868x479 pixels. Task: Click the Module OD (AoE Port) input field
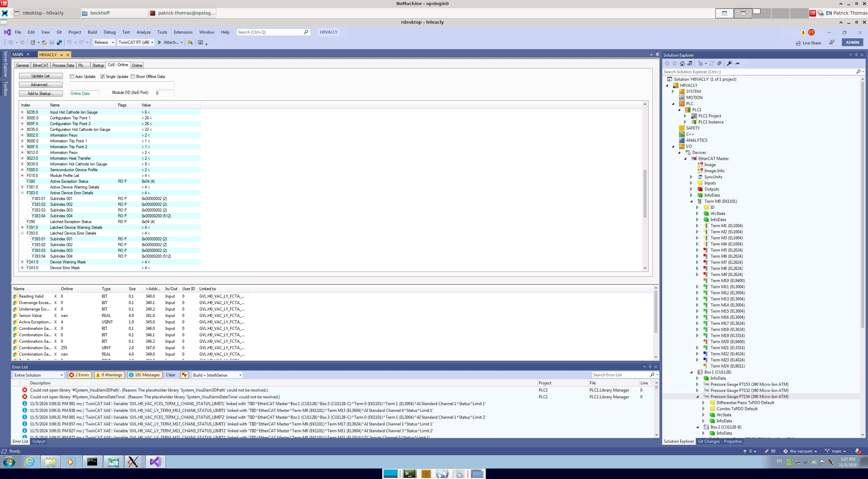point(165,93)
